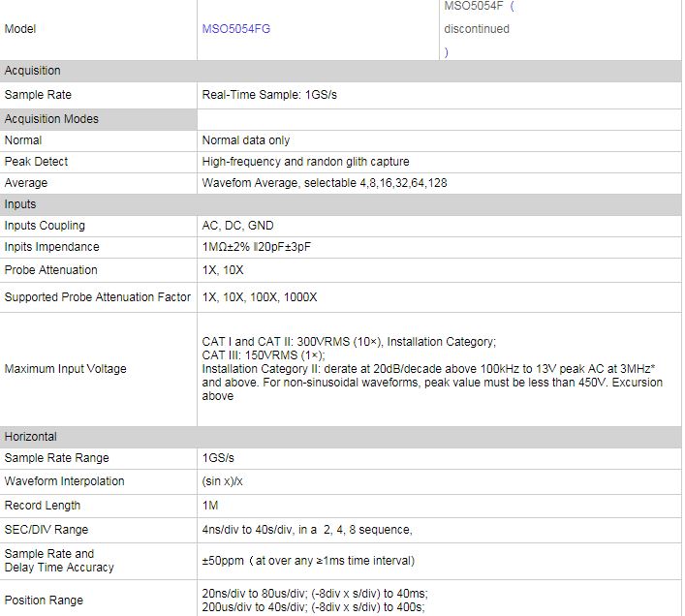Click the '1X, 10X, 100X, 1000X' value
The height and width of the screenshot is (616, 685).
[260, 297]
